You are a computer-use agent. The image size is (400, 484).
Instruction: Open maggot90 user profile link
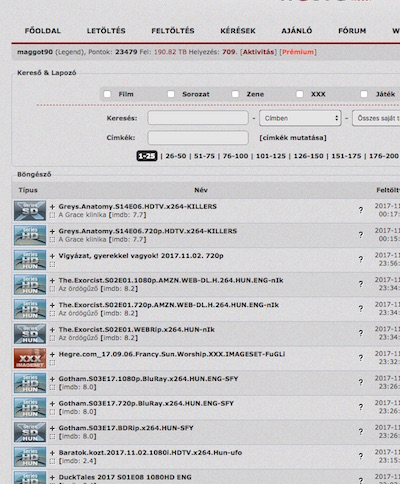[35, 52]
